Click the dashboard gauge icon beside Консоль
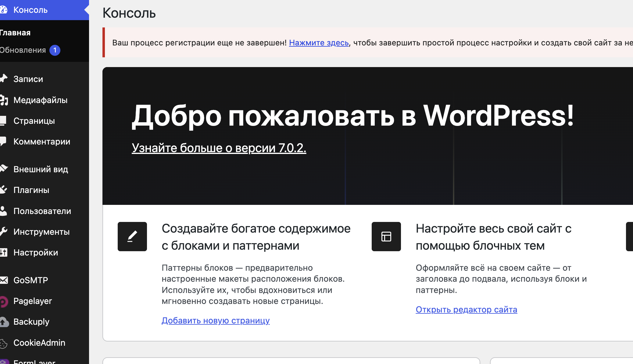The height and width of the screenshot is (364, 633). (x=3, y=10)
